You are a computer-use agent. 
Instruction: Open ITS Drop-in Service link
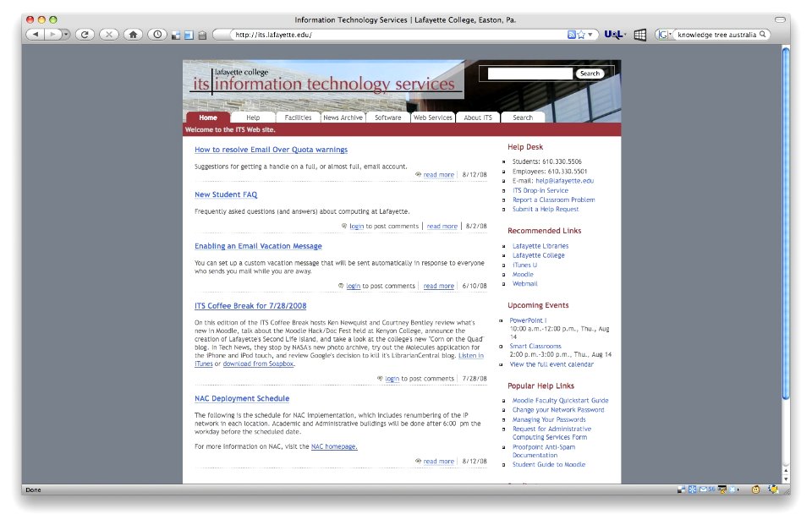(540, 190)
